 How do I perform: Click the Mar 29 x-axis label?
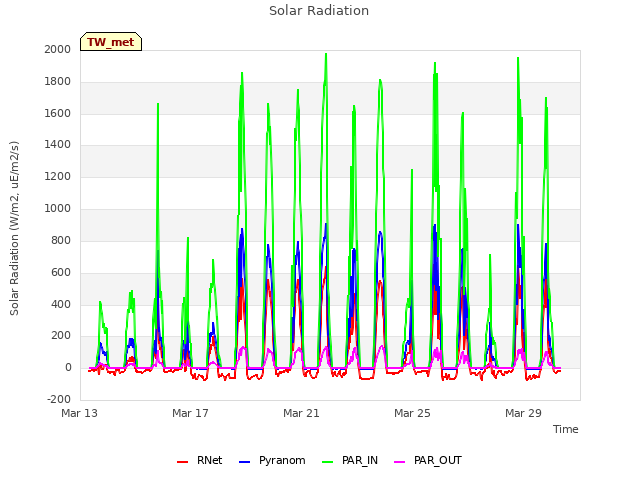pos(523,413)
